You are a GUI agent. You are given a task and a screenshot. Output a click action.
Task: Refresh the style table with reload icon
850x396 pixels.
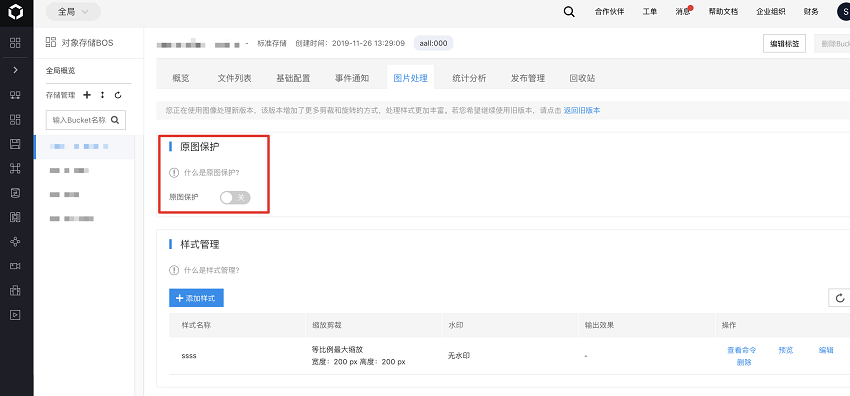click(840, 298)
